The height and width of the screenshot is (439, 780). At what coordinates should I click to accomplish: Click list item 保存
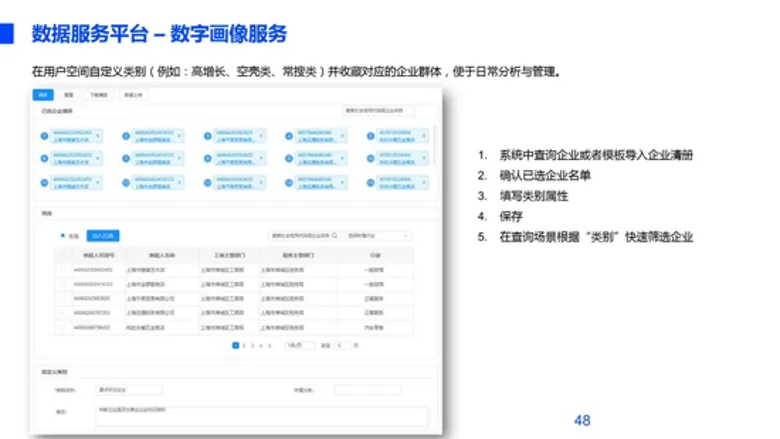pos(511,216)
